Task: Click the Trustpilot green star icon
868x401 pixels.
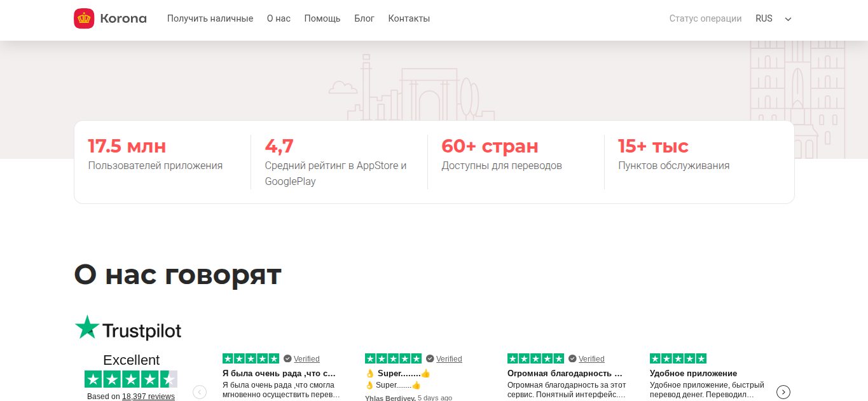Action: tap(87, 327)
